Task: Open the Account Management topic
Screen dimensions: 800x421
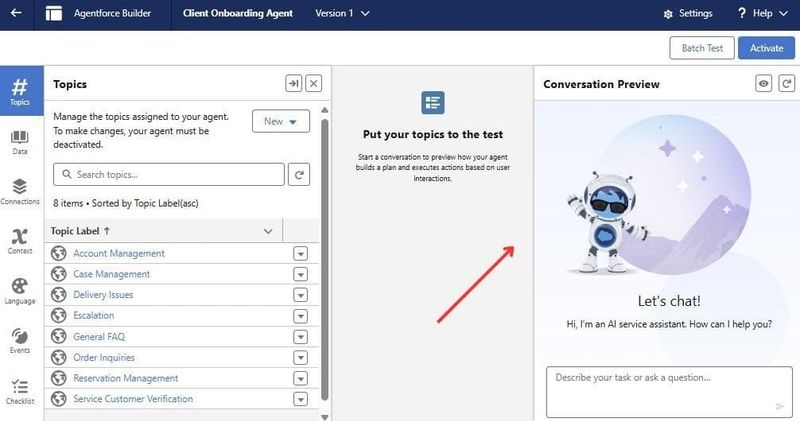Action: coord(119,253)
